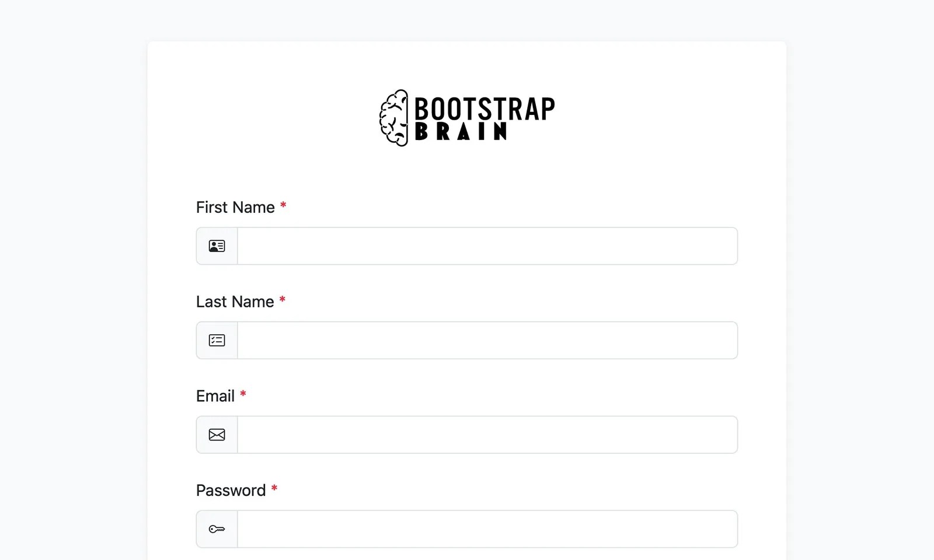Screen dimensions: 934x560
Task: Click the Last Name label
Action: click(x=235, y=302)
